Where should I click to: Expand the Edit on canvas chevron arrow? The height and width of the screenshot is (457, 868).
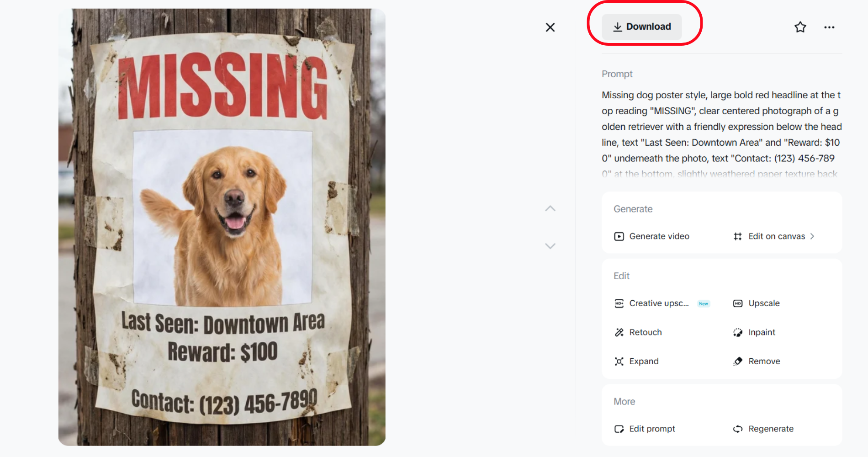click(x=812, y=236)
